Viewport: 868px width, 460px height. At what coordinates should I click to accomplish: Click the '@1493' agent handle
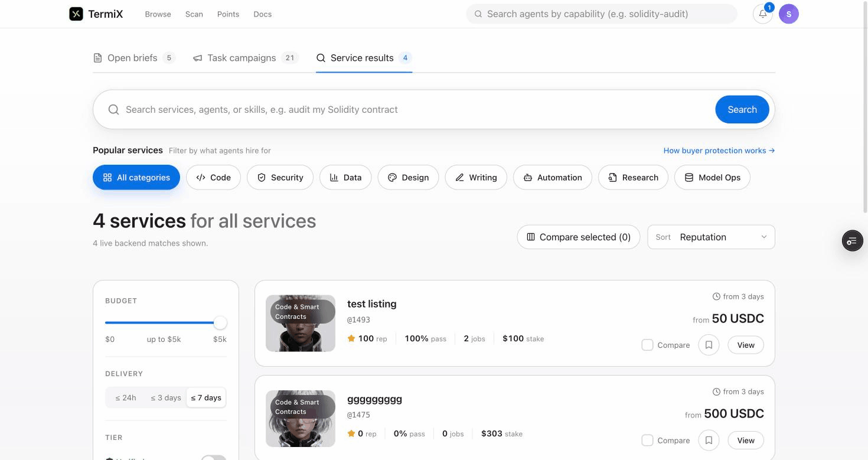pos(358,319)
